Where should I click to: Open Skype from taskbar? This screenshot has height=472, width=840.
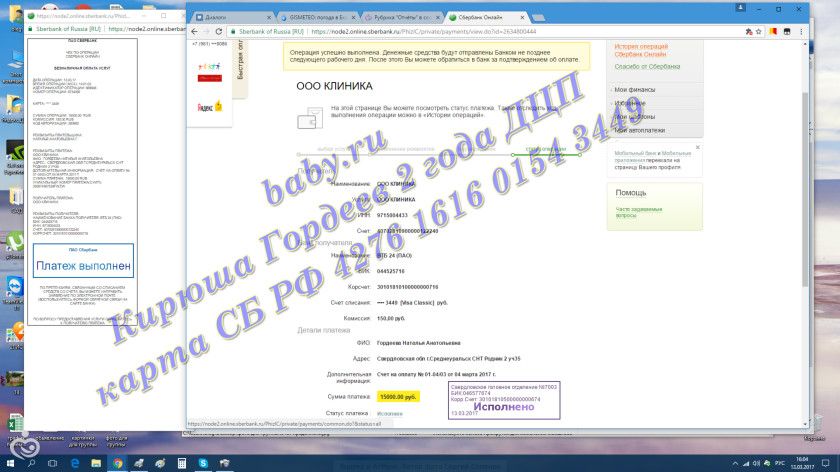coord(203,463)
